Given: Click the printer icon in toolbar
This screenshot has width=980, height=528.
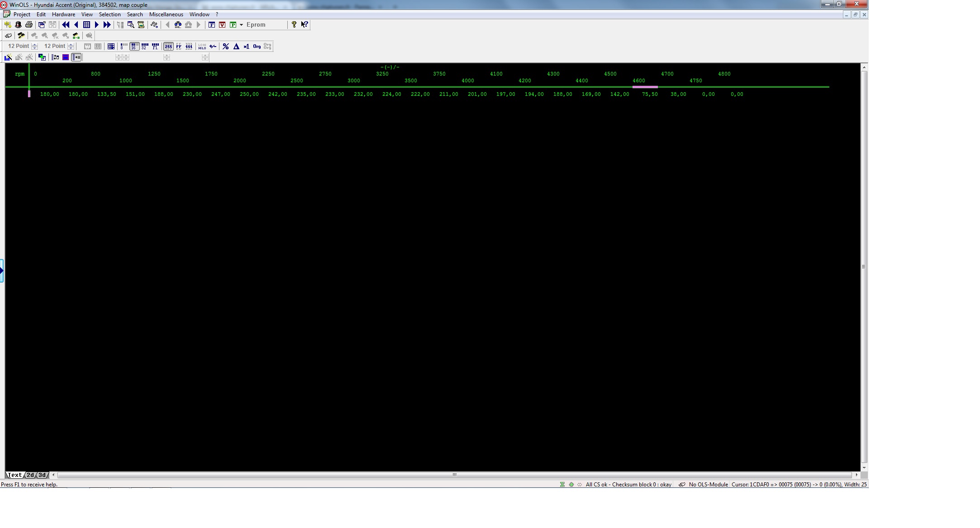Looking at the screenshot, I should (29, 25).
